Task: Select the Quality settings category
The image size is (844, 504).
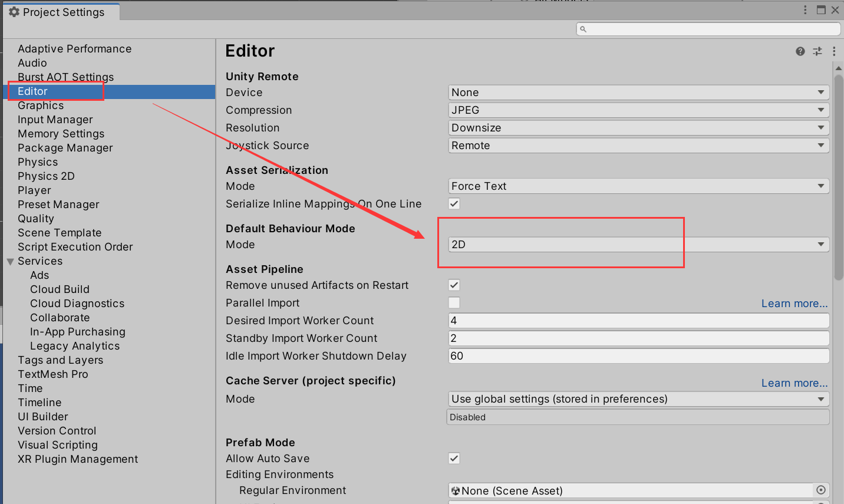Action: (x=36, y=219)
